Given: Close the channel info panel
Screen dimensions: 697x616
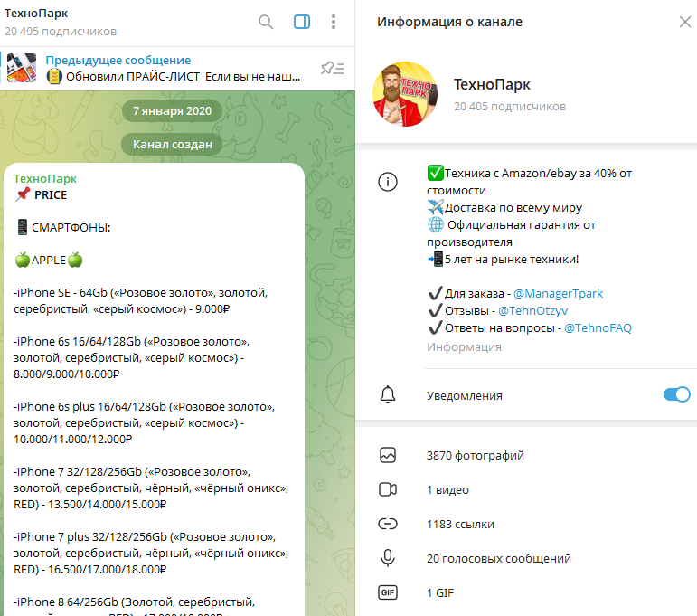Looking at the screenshot, I should [685, 22].
